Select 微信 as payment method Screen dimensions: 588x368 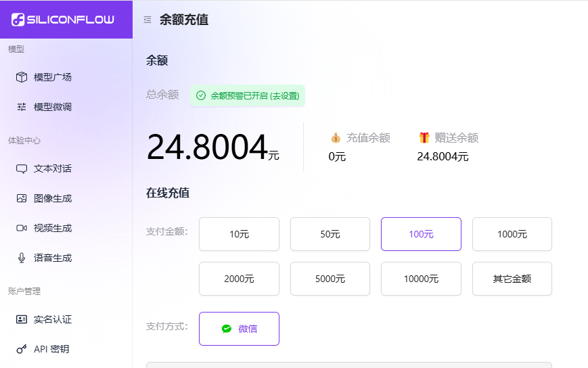point(239,329)
